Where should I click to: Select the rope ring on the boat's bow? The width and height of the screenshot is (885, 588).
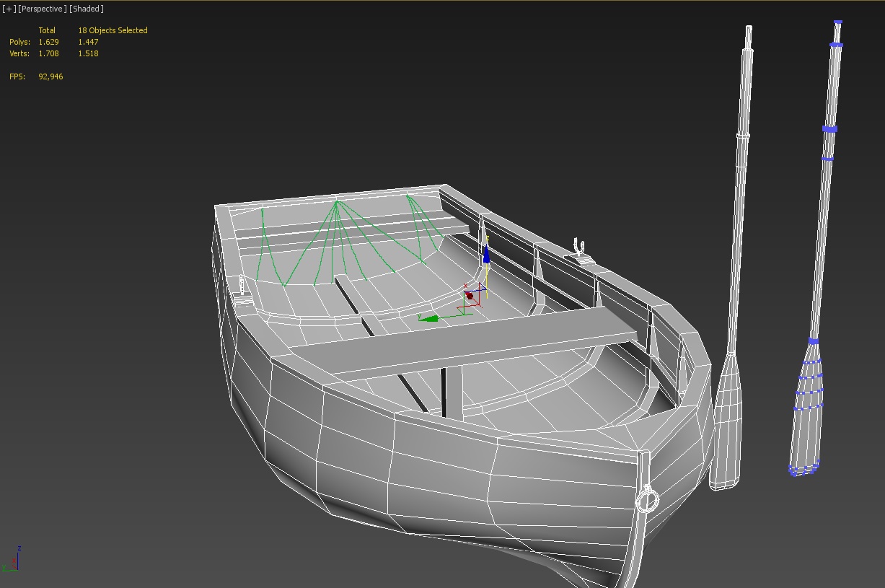click(647, 499)
